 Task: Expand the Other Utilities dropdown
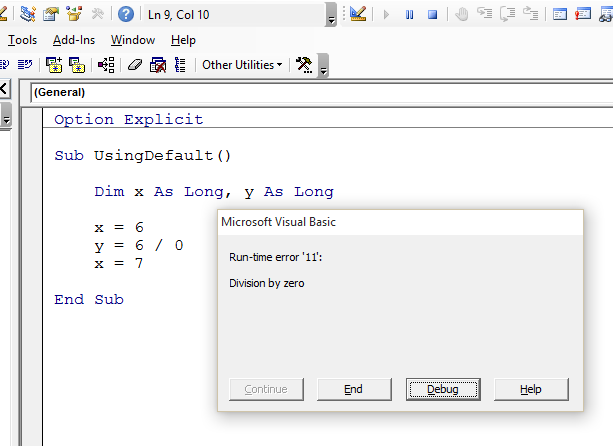[x=242, y=65]
